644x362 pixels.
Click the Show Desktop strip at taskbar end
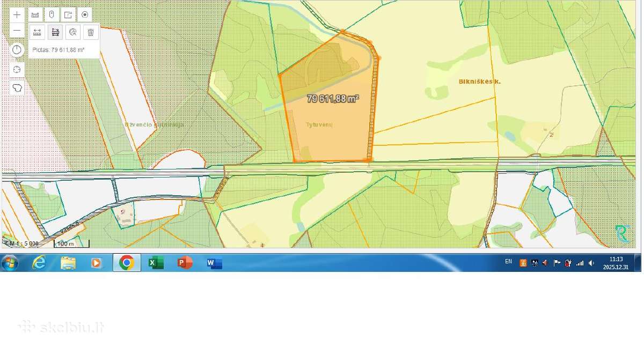coord(638,263)
